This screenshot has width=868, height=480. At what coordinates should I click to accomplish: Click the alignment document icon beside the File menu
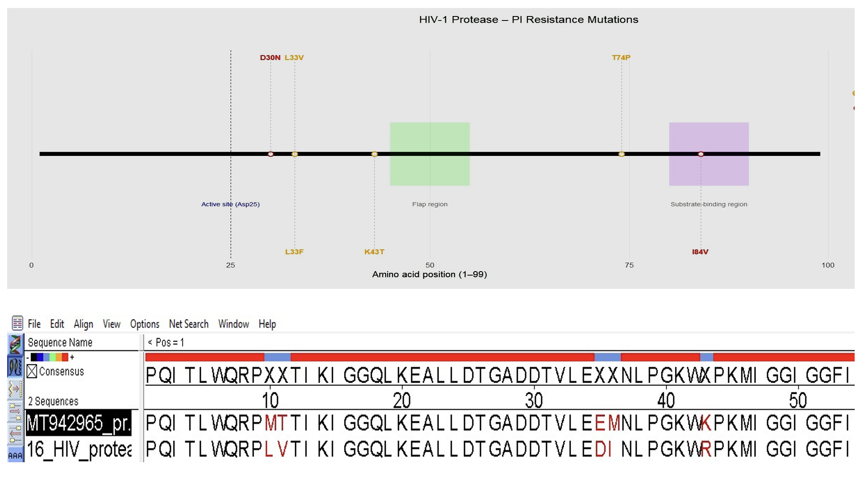click(x=17, y=324)
